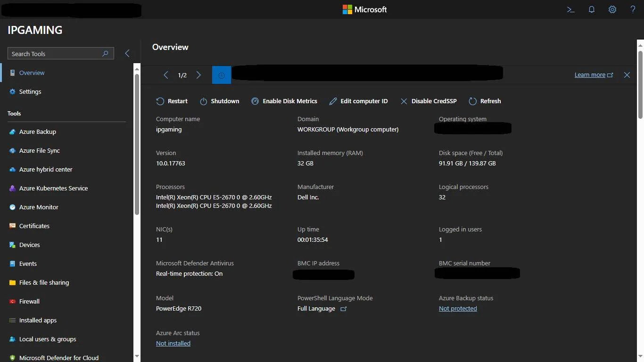Restart the server
This screenshot has width=644, height=362.
pyautogui.click(x=172, y=101)
